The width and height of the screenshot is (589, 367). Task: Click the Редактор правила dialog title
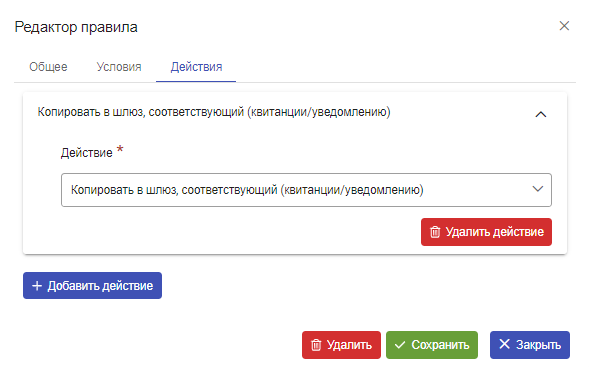76,27
